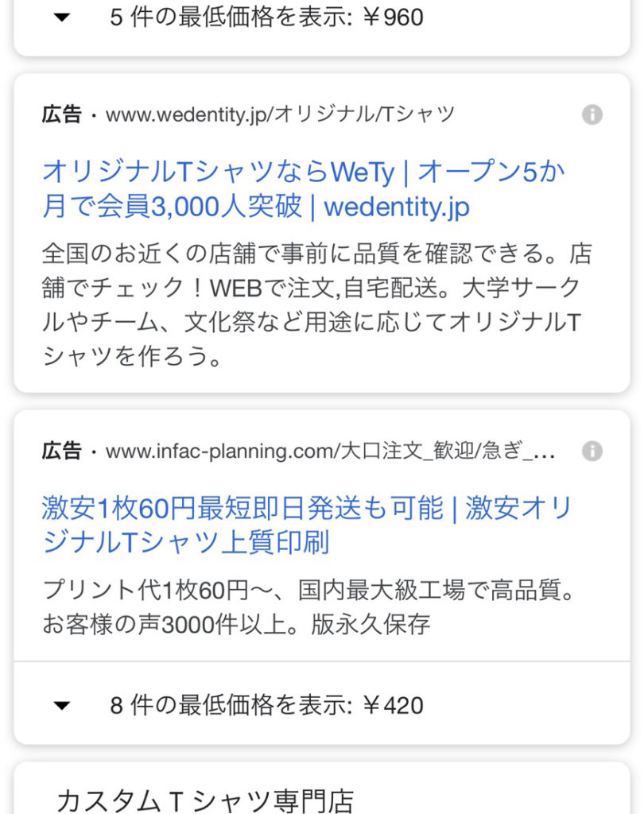
Task: Tap the プリント代1枚60円〜 description text
Action: [309, 607]
